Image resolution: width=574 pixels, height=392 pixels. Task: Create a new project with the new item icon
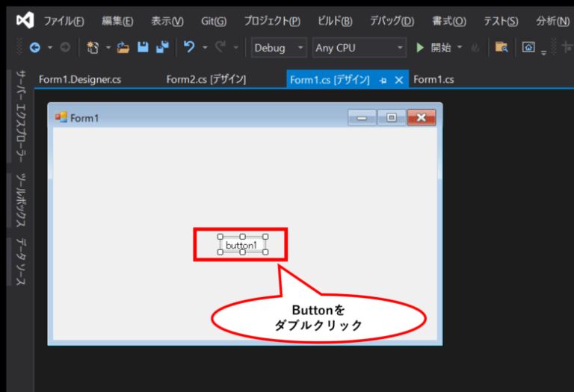93,48
